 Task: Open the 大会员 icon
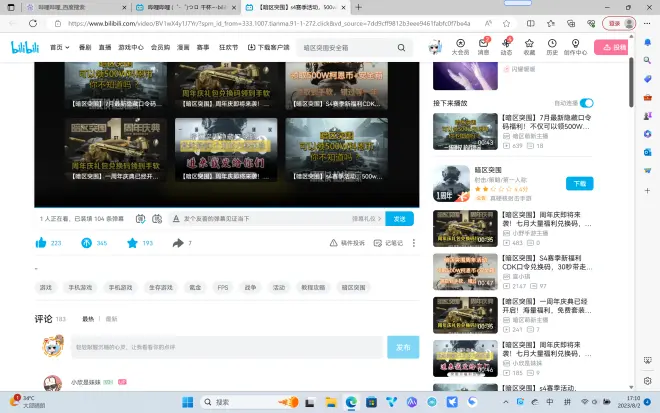tap(460, 47)
